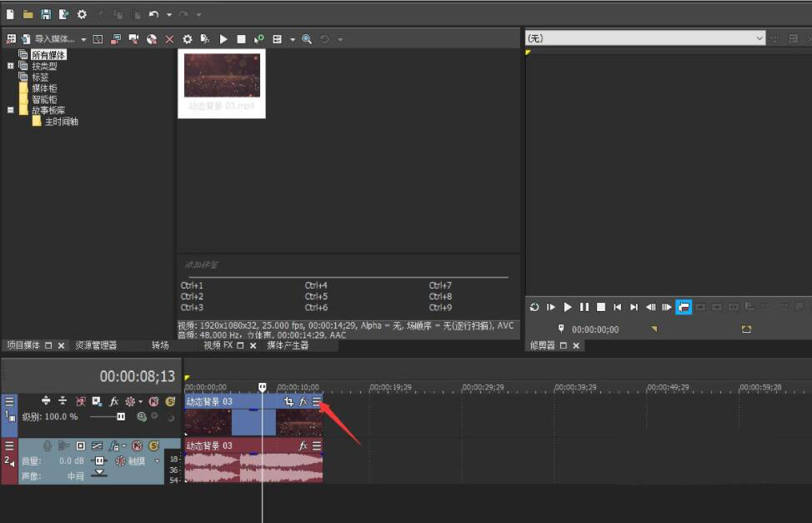
Task: Click the video track 级别 level slider
Action: click(110, 416)
